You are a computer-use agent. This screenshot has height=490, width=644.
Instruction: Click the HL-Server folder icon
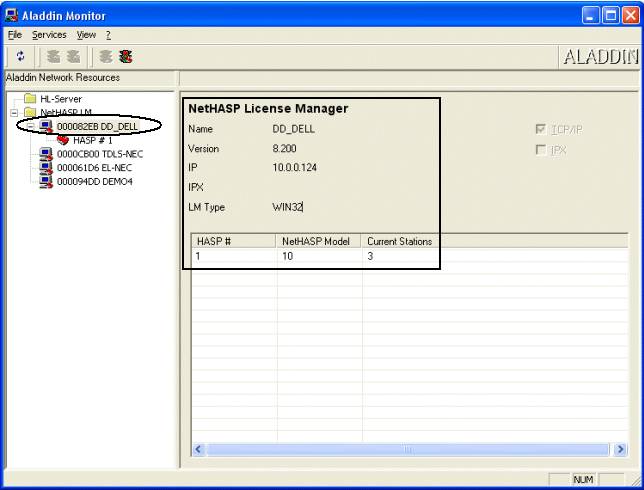(x=30, y=99)
